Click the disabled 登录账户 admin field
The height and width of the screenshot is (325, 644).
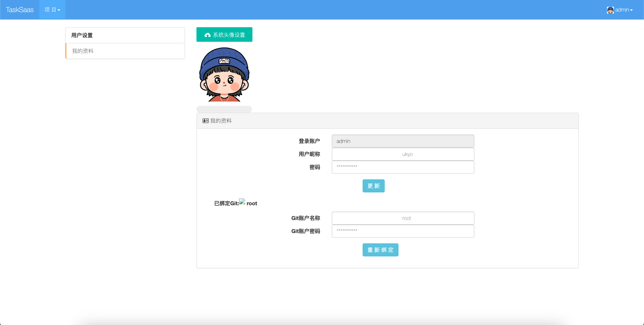coord(403,141)
